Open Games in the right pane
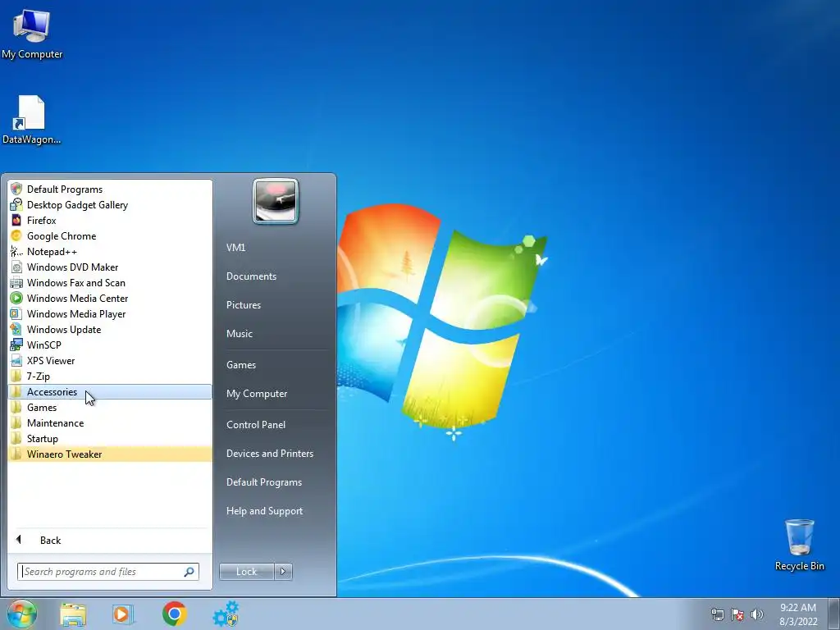 pos(241,365)
